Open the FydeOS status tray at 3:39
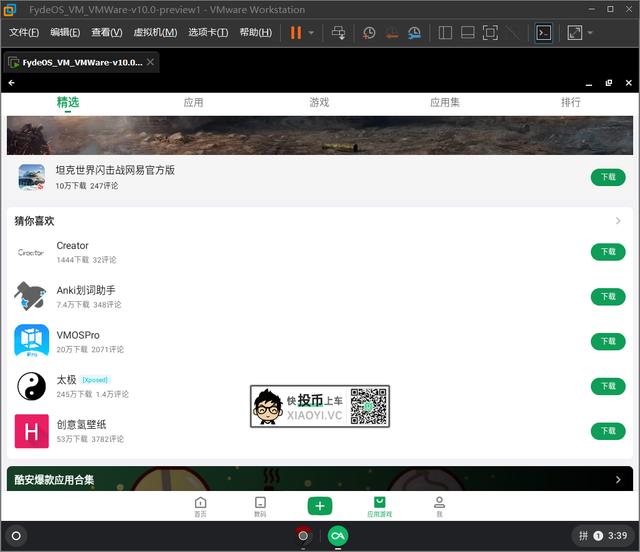Viewport: 640px width, 552px height. click(x=602, y=536)
